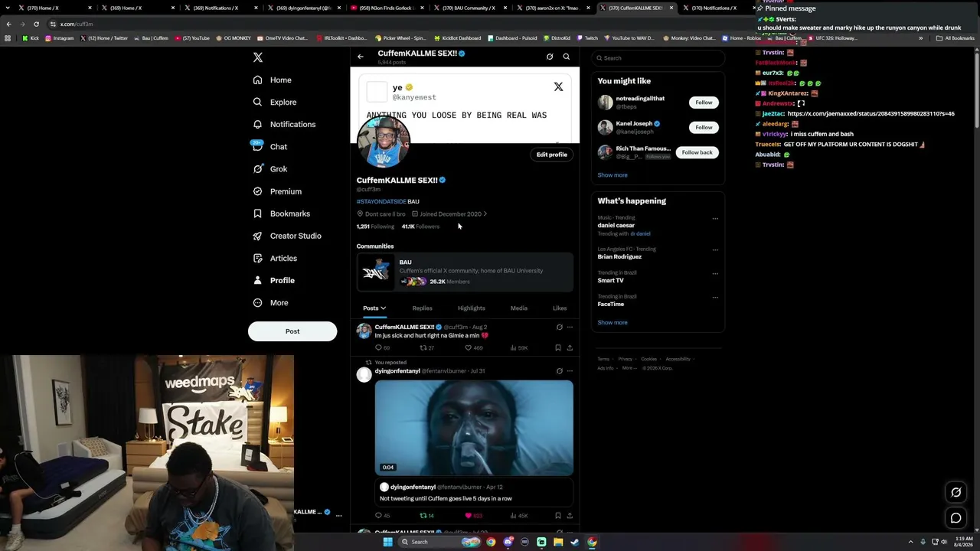Viewport: 980px width, 551px height.
Task: Show more suggested accounts under You might like
Action: pyautogui.click(x=612, y=175)
